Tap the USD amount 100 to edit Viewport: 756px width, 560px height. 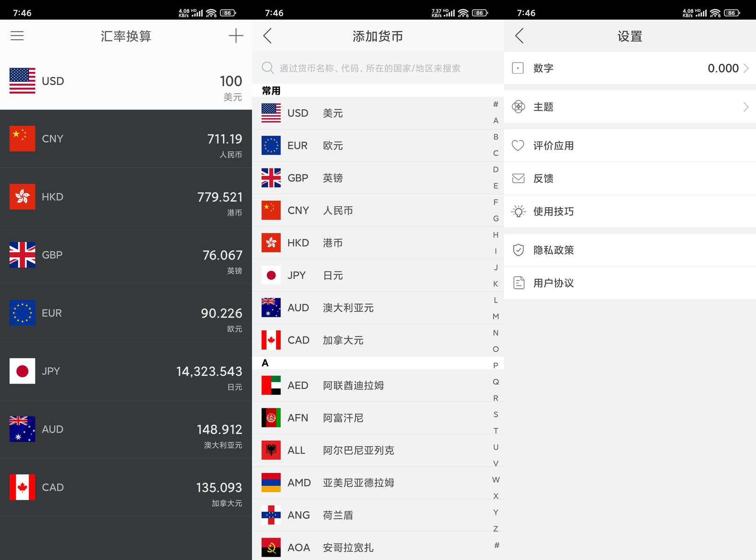(x=231, y=81)
